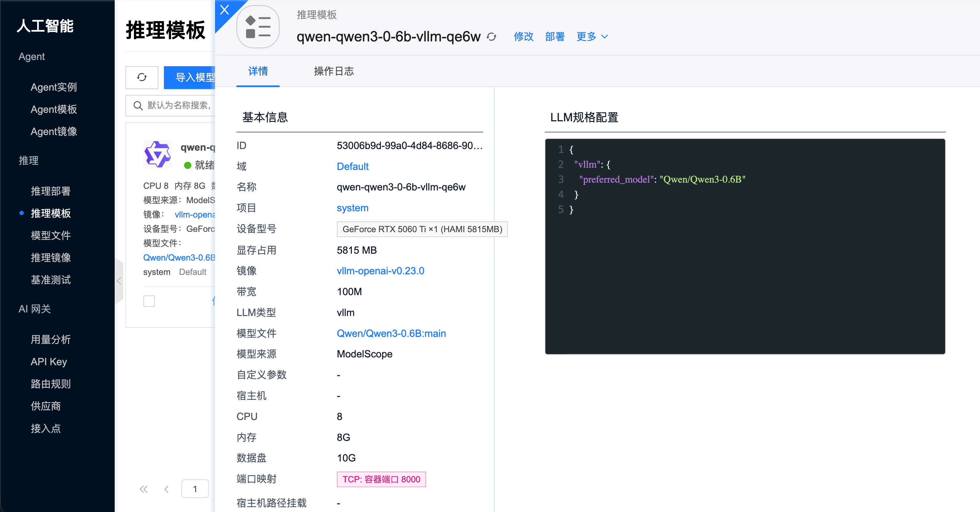Expand the 更多 dropdown menu
Image resolution: width=980 pixels, height=512 pixels.
[x=592, y=37]
